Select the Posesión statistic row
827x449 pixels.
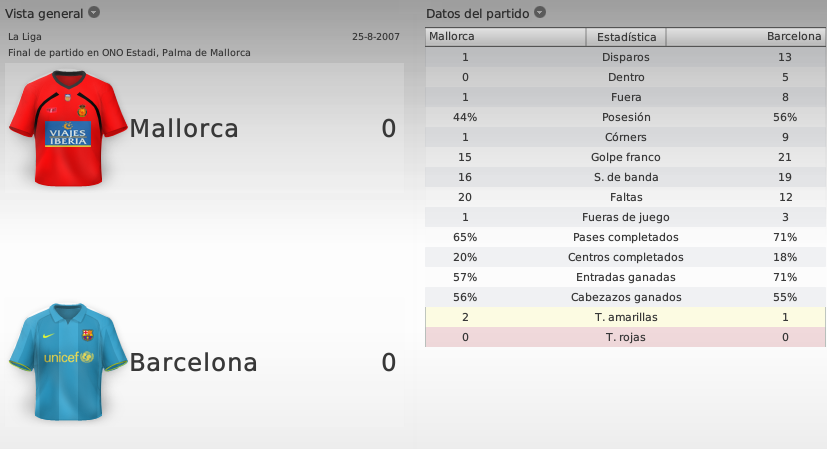click(x=626, y=117)
